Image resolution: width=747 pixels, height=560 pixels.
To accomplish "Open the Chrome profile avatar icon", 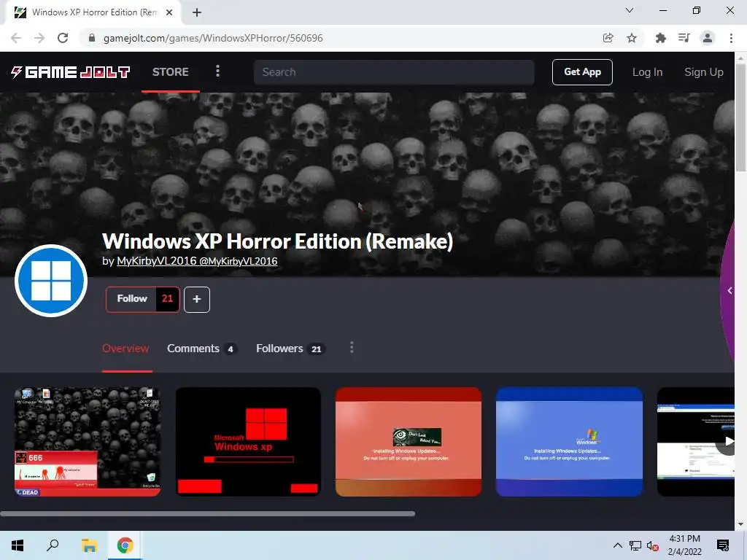I will (x=708, y=38).
